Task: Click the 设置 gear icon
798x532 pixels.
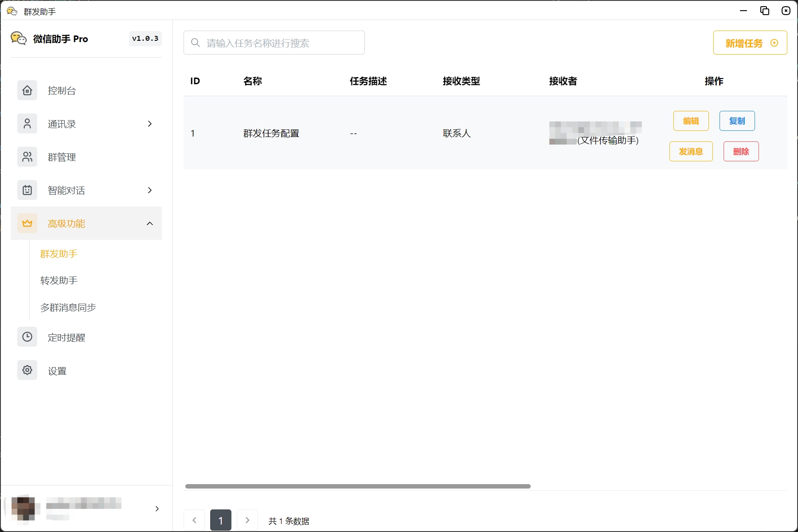Action: click(x=27, y=370)
